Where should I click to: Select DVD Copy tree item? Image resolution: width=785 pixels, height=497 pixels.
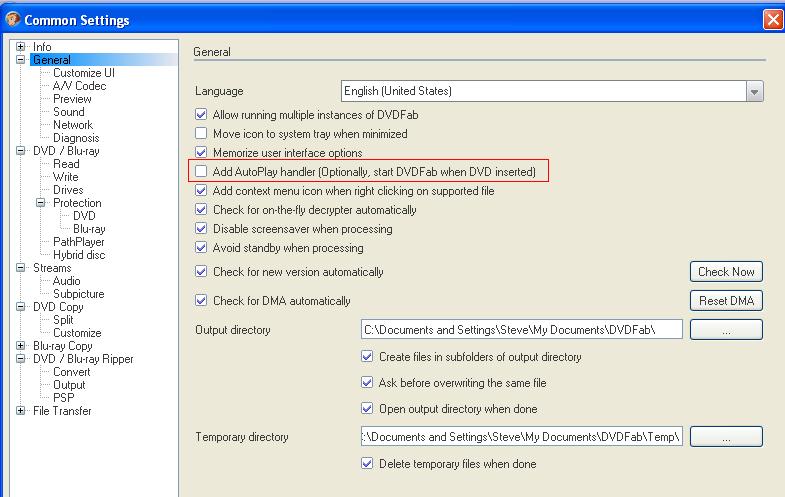58,307
